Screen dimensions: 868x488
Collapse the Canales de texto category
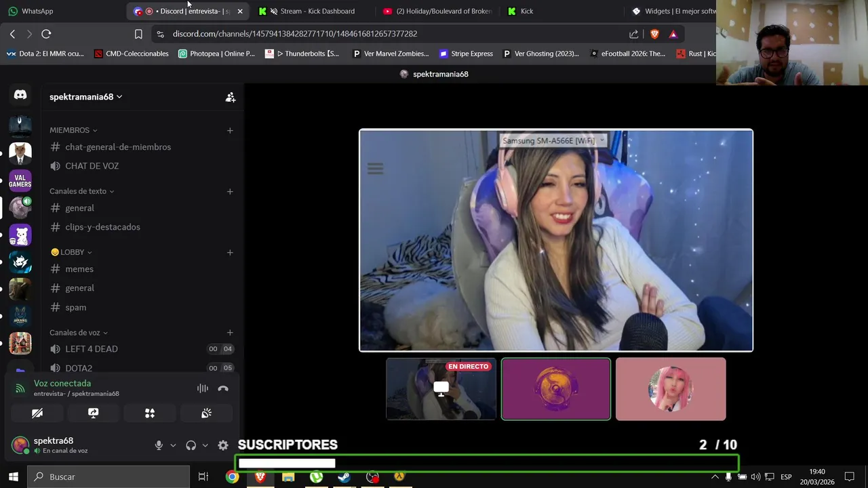pos(81,191)
